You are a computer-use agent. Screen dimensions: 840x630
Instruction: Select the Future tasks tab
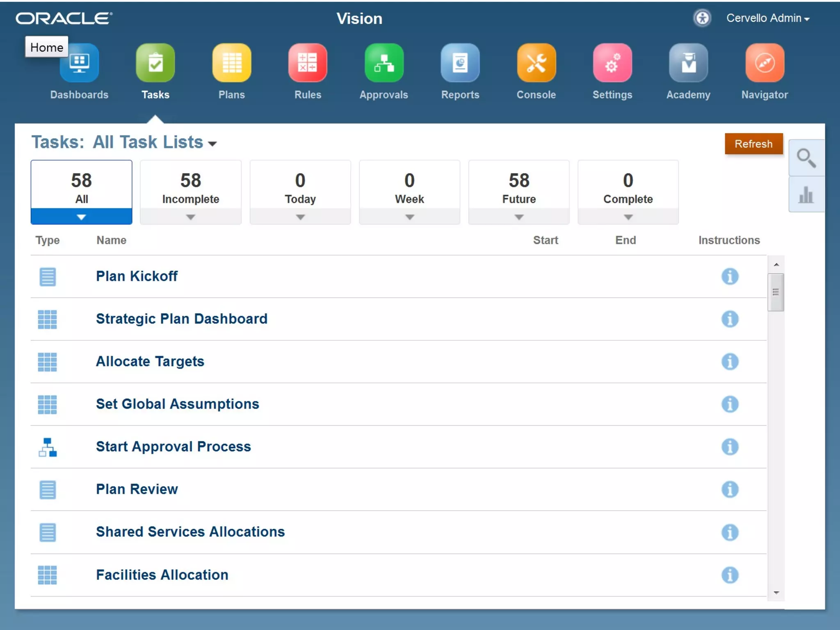coord(519,189)
